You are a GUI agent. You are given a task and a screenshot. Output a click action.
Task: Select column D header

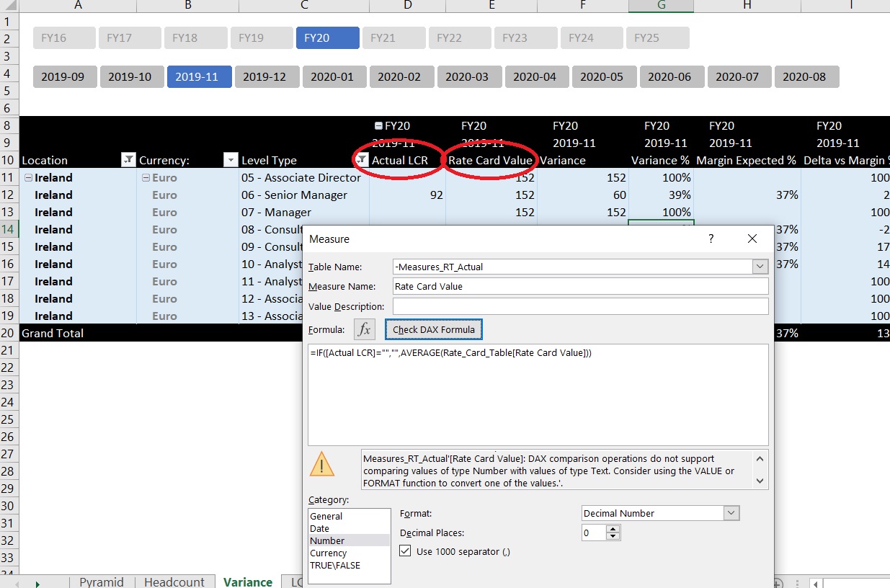407,6
